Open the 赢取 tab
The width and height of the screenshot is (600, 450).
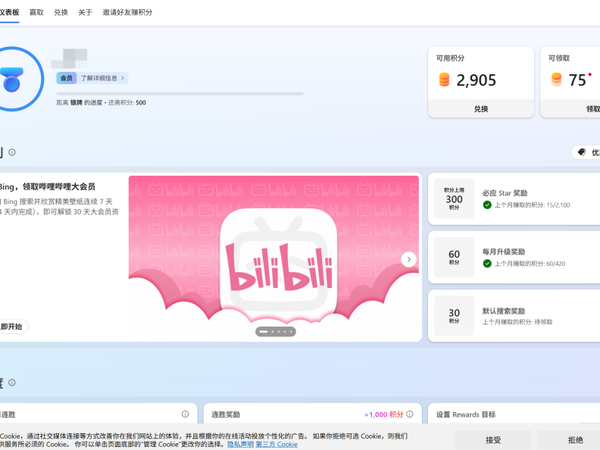coord(36,13)
